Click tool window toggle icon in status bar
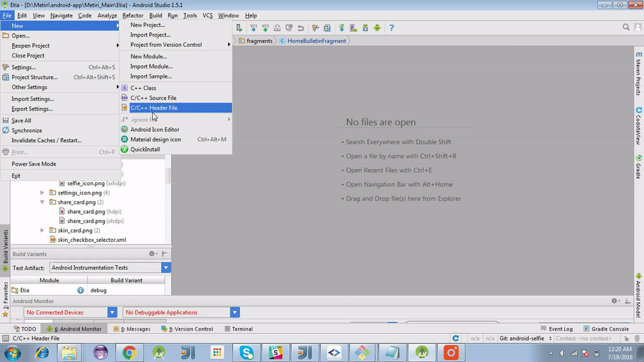The width and height of the screenshot is (644, 362). pos(5,338)
